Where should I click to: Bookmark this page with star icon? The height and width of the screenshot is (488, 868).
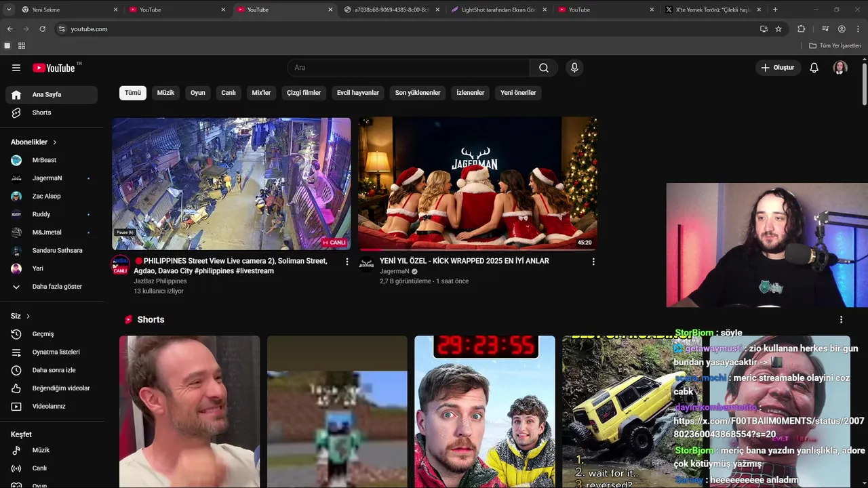[x=778, y=29]
